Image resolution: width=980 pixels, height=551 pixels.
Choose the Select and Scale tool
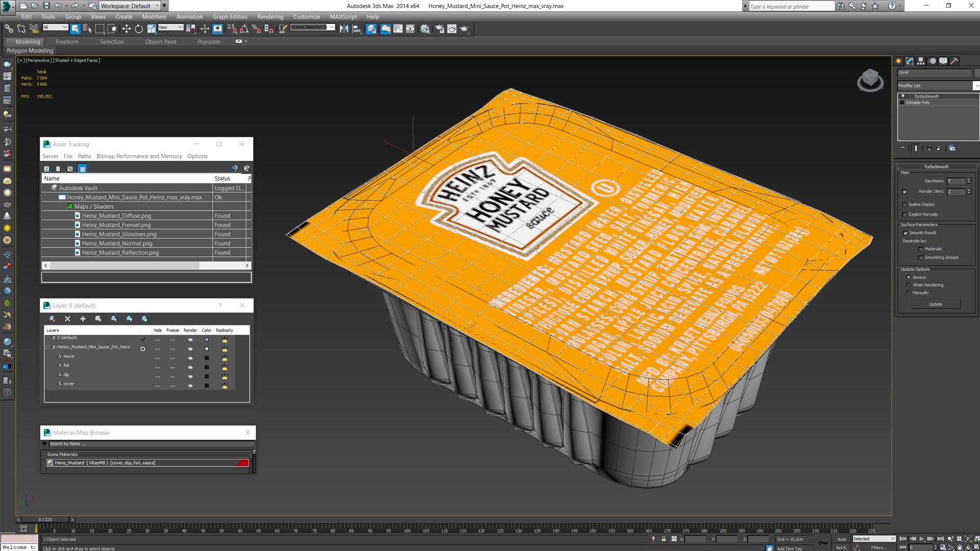(151, 29)
